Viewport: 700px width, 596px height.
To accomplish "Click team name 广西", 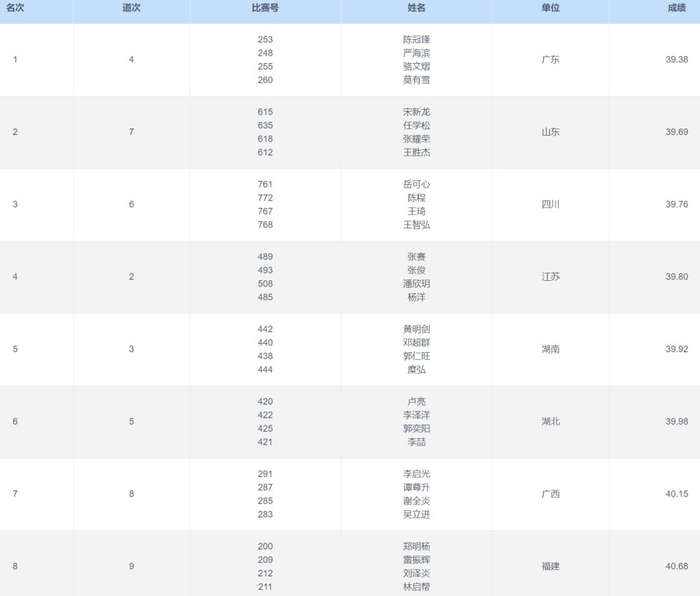I will [x=550, y=494].
